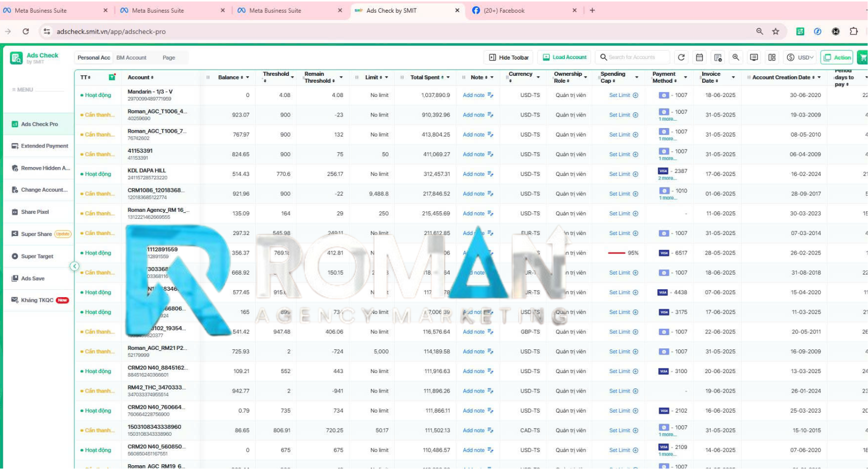This screenshot has width=868, height=470.
Task: Open the Remain Threshold column filter arrow
Action: 341,77
